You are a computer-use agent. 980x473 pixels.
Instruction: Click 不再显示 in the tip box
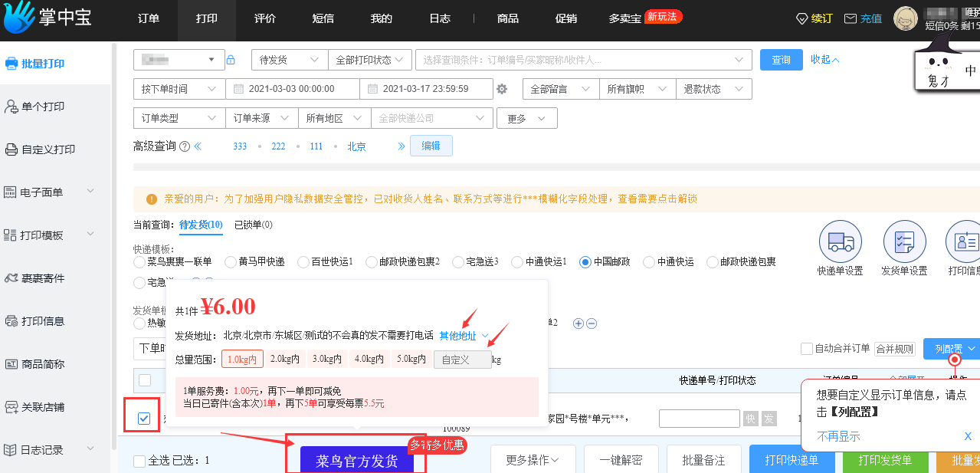click(x=838, y=436)
